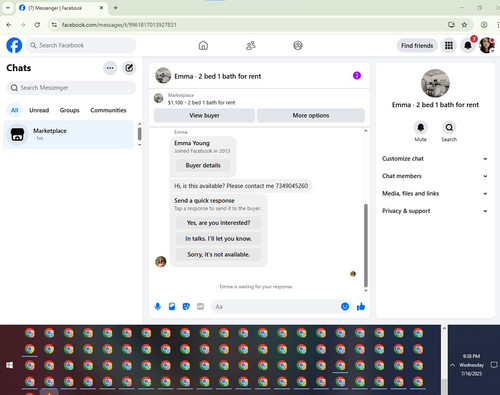This screenshot has height=395, width=500.
Task: Click the conversation's vertical scrollbar
Action: click(366, 245)
